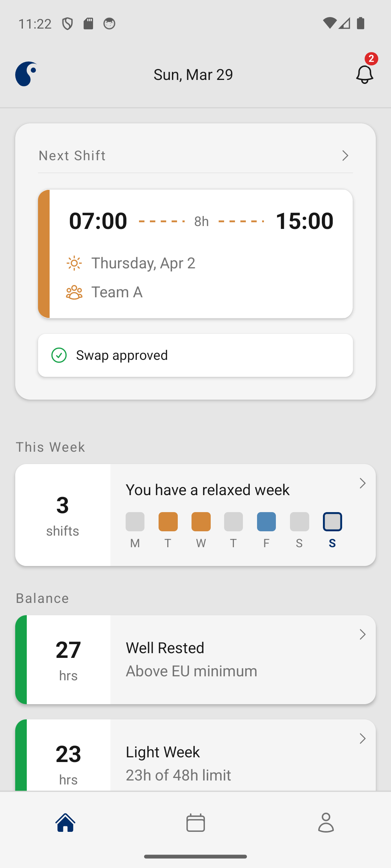Tap the sun icon beside Thursday, Apr 2
This screenshot has height=868, width=391.
74,263
